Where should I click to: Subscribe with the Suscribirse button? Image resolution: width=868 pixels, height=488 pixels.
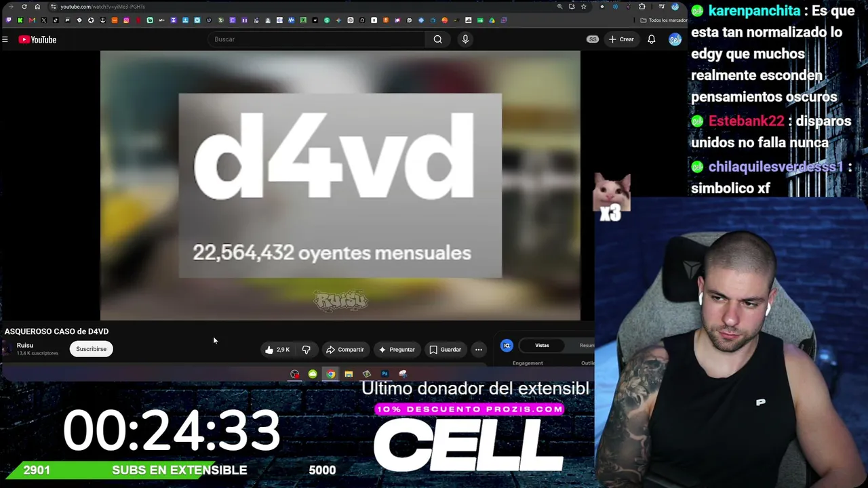(x=91, y=349)
